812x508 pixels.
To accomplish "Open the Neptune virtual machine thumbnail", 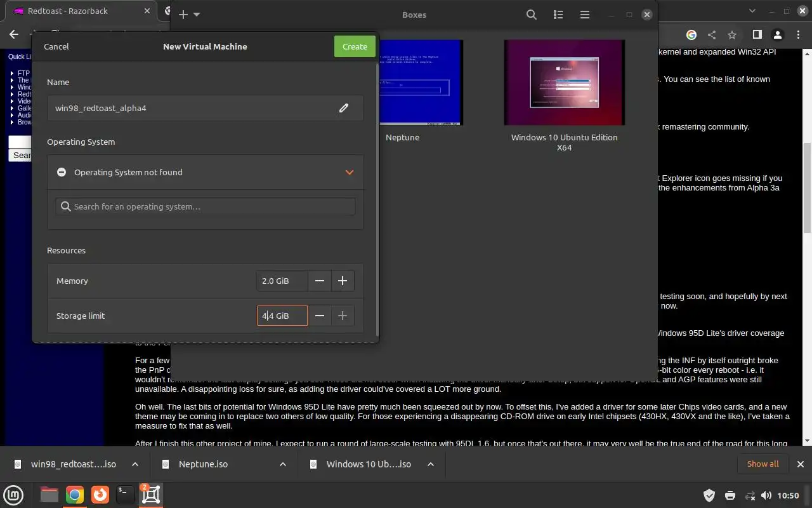I will coord(421,83).
